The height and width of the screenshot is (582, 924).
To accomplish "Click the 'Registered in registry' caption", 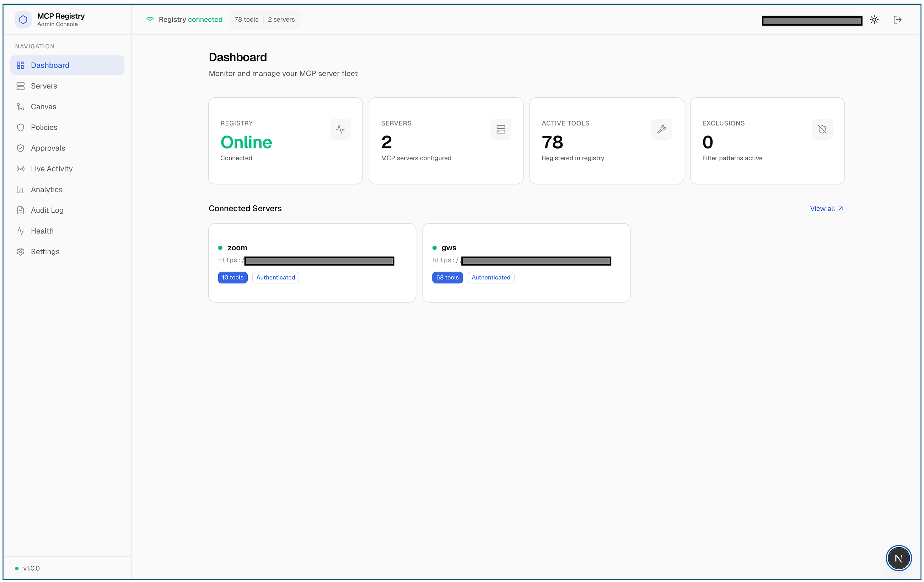I will [x=573, y=158].
